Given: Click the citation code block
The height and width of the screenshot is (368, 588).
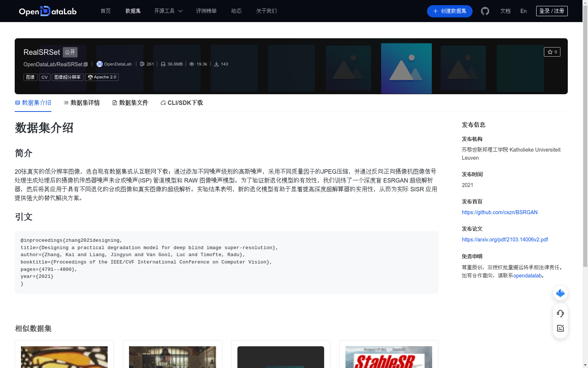Looking at the screenshot, I should [226, 262].
